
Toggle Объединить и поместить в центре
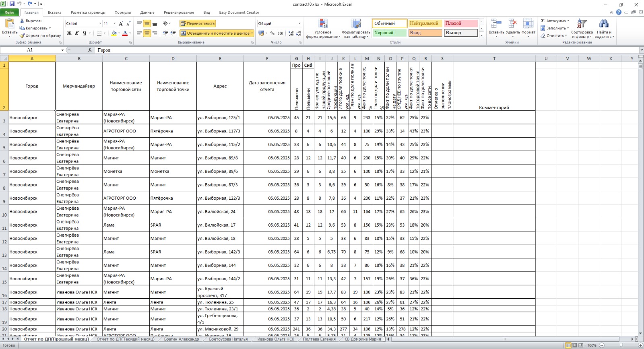[215, 33]
